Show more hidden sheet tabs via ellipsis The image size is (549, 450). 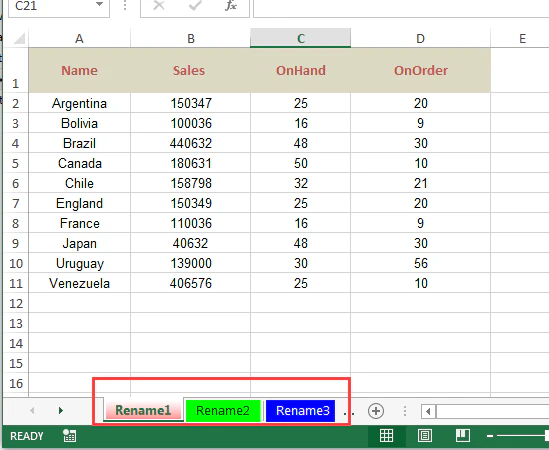pyautogui.click(x=349, y=414)
